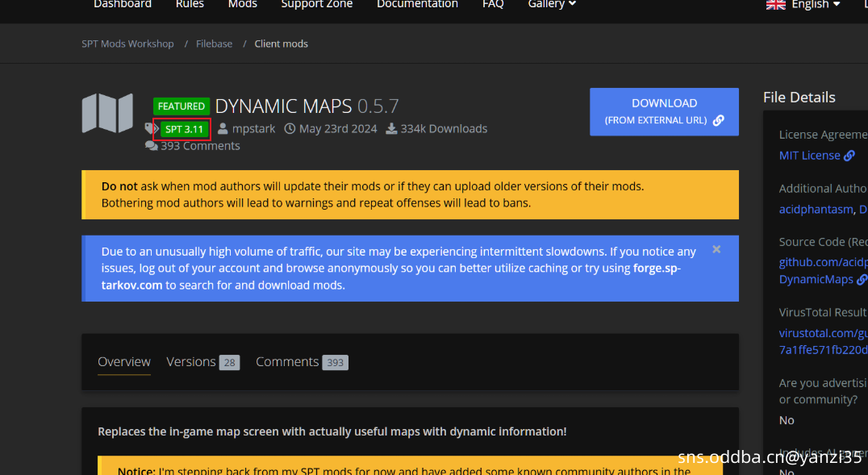Image resolution: width=868 pixels, height=475 pixels.
Task: Dismiss the blue traffic notice
Action: [716, 249]
